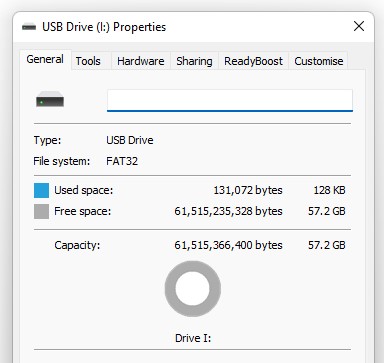Image resolution: width=384 pixels, height=363 pixels.
Task: Click the 'USB Drive' type value
Action: tap(130, 140)
